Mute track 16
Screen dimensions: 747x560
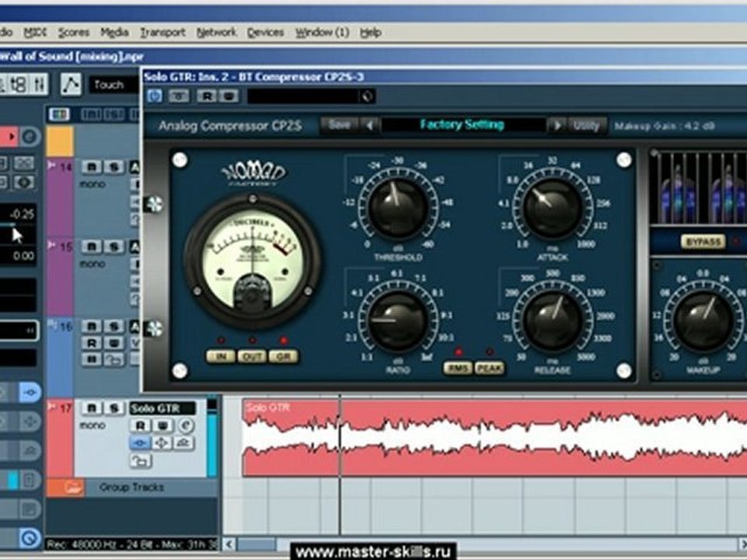[x=92, y=326]
